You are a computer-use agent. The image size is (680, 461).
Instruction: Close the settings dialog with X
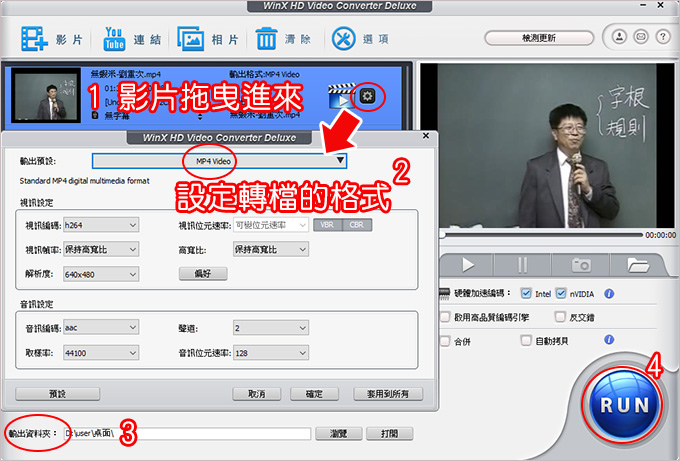[x=426, y=136]
